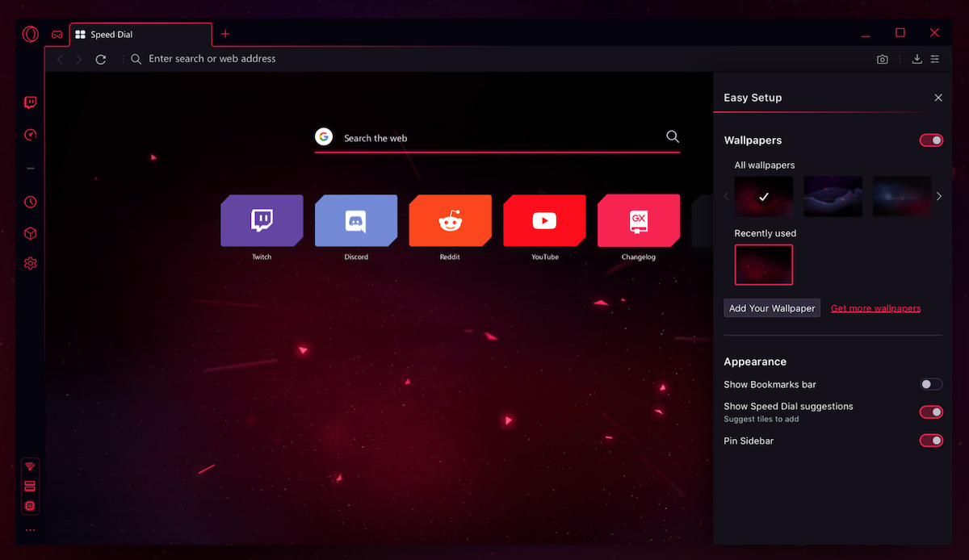Open Twitch in the sidebar
Image resolution: width=969 pixels, height=560 pixels.
pyautogui.click(x=30, y=102)
